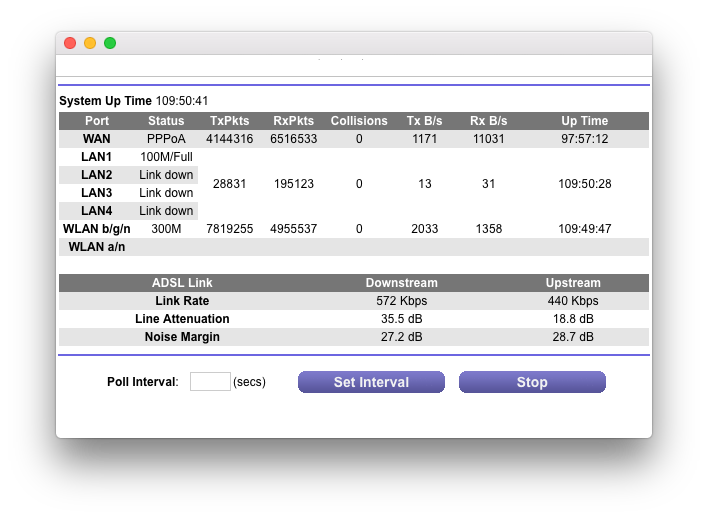
Task: Click the LAN3 port label
Action: click(x=97, y=193)
